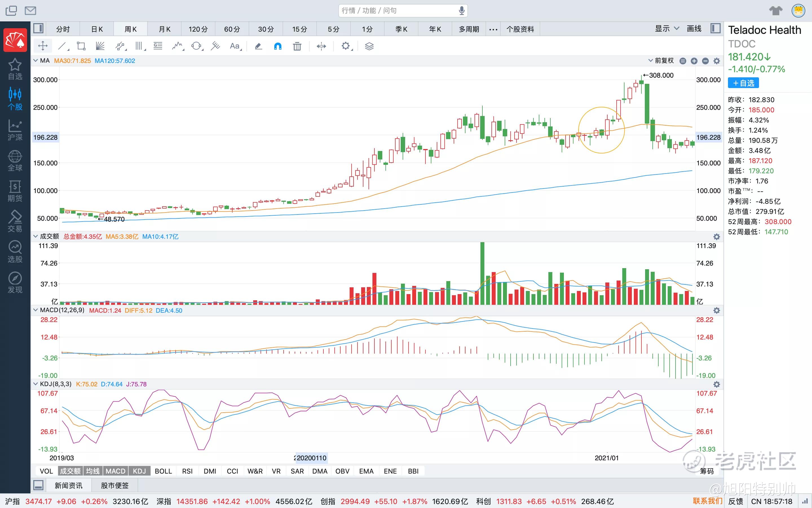Open 个股资料 stock profile tab
The width and height of the screenshot is (812, 508).
pyautogui.click(x=520, y=29)
